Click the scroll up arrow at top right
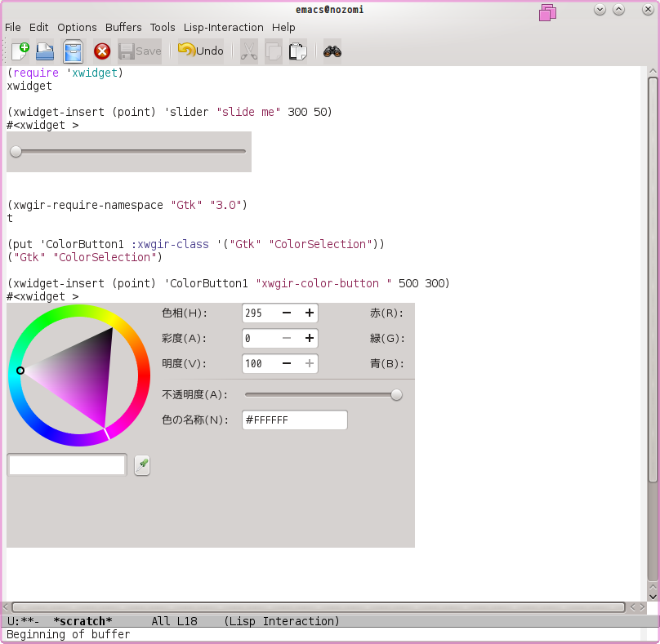660x644 pixels. (653, 71)
